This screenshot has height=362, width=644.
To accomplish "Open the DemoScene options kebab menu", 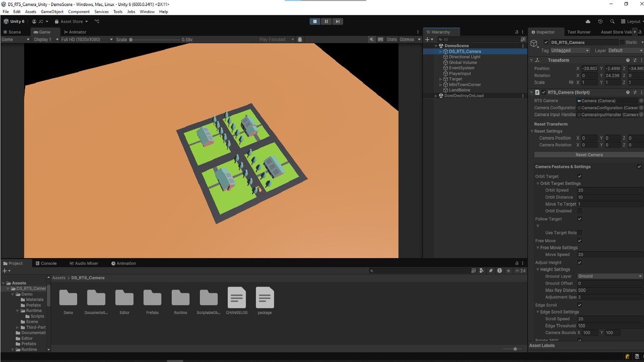I will click(x=523, y=46).
